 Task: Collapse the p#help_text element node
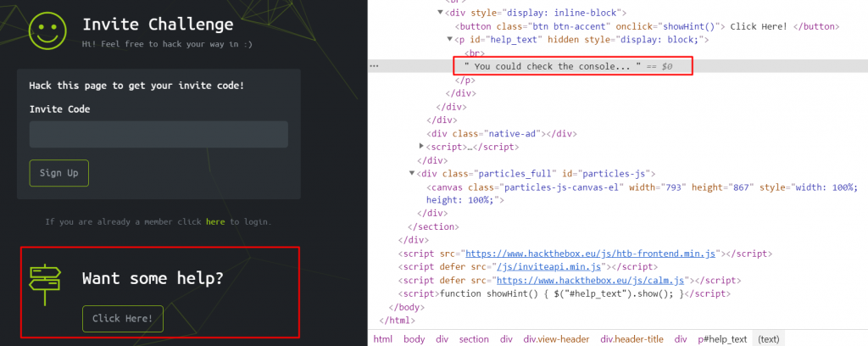coord(450,39)
